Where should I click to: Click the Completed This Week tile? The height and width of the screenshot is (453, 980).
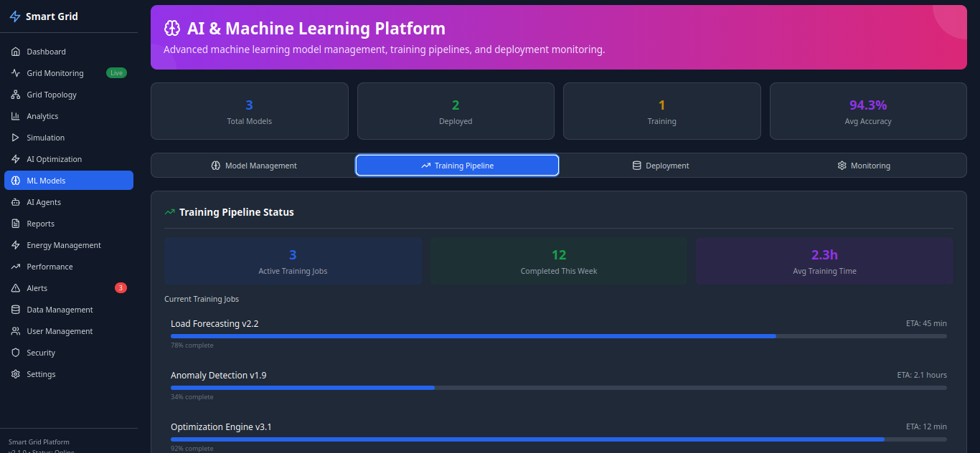point(559,262)
